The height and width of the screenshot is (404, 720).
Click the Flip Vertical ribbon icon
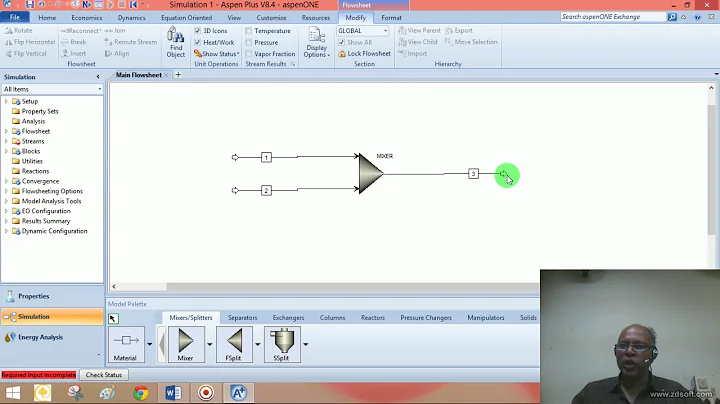click(x=8, y=54)
